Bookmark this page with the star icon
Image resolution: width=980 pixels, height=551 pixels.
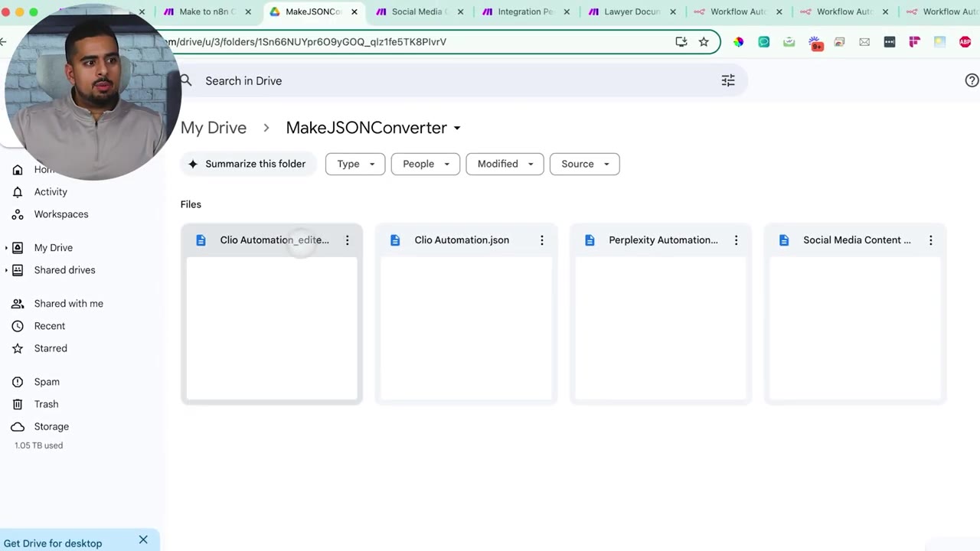pos(704,42)
